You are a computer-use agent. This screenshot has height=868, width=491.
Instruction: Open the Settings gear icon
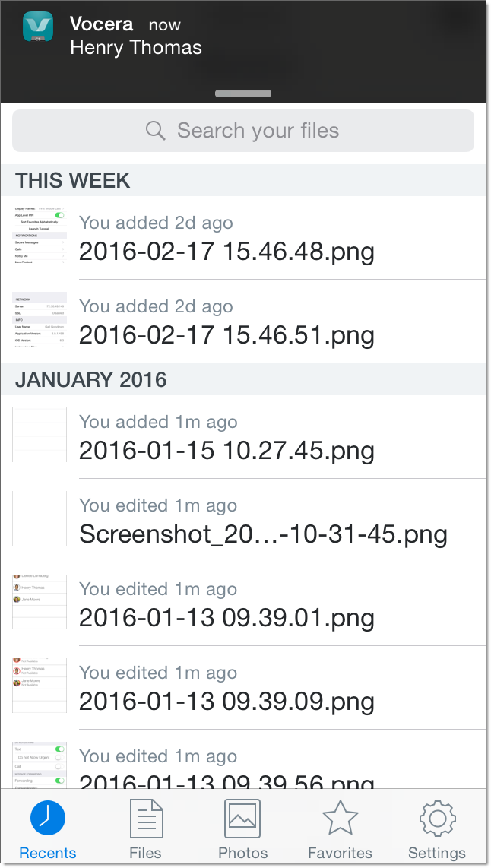click(437, 819)
